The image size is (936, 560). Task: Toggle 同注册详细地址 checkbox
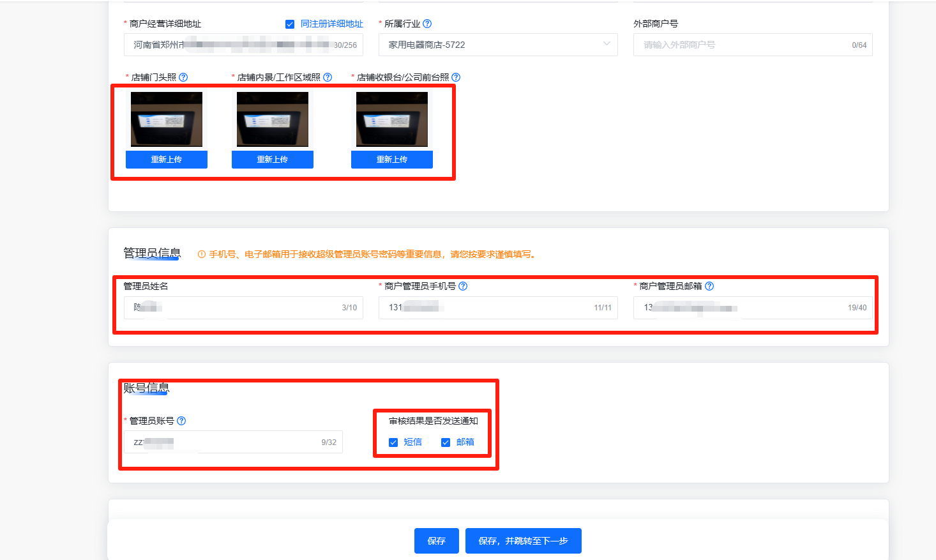point(290,24)
